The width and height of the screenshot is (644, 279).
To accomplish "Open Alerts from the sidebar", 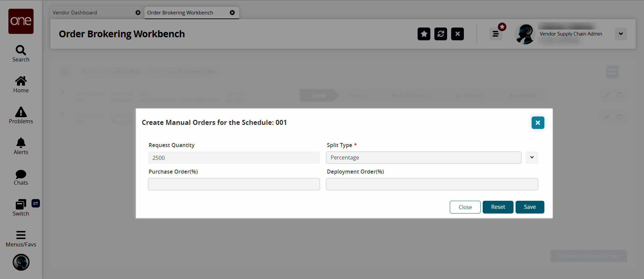I will 21,146.
